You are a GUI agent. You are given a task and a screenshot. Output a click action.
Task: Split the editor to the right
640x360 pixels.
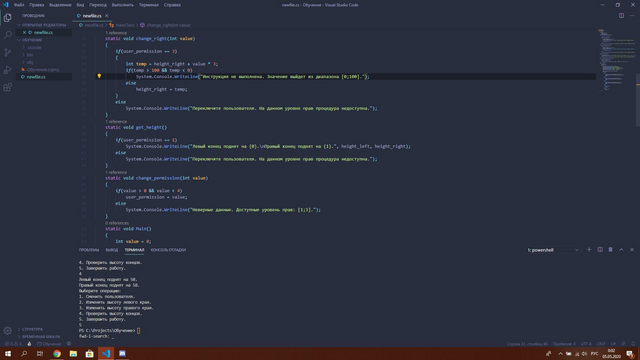621,16
